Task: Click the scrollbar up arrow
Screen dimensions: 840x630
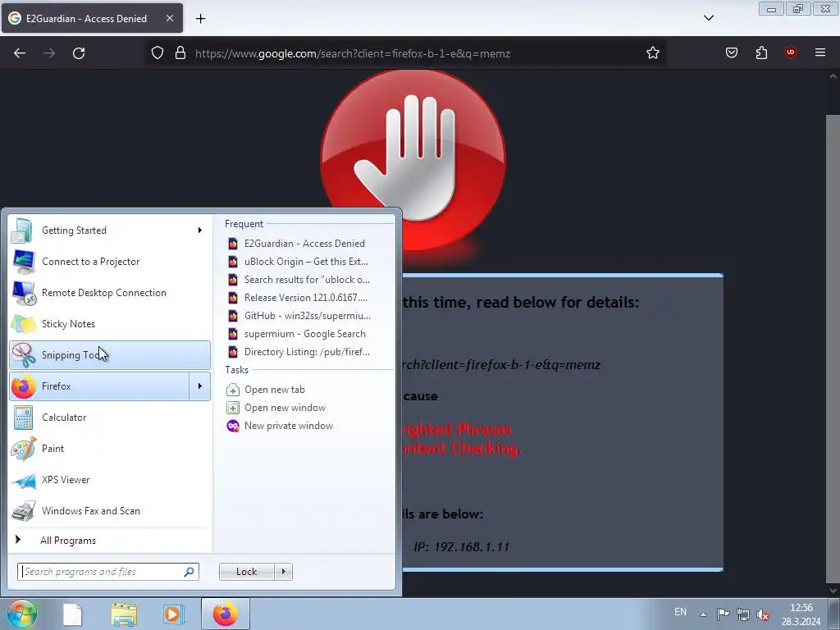Action: (x=833, y=76)
